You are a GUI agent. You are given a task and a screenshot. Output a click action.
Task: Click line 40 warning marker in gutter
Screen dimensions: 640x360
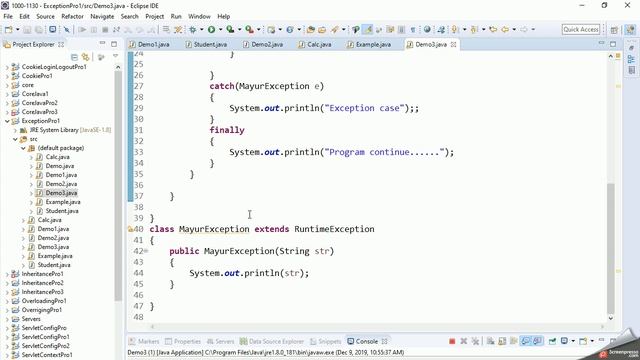point(130,229)
